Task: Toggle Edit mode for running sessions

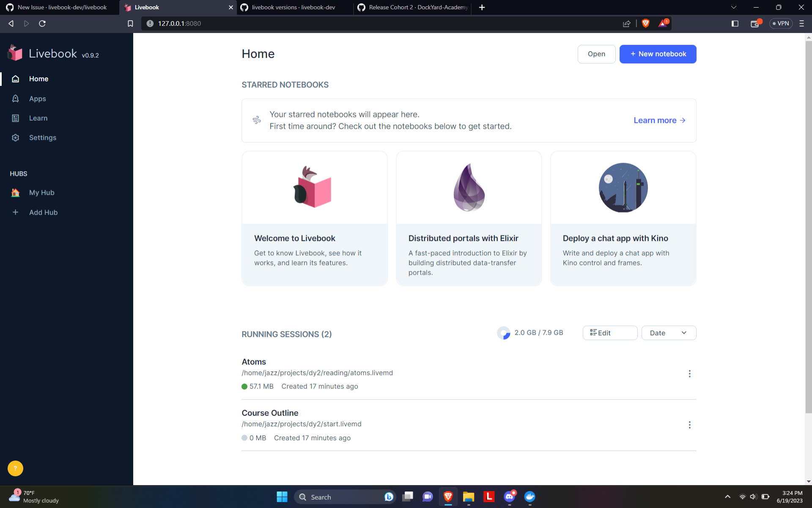Action: (x=609, y=333)
